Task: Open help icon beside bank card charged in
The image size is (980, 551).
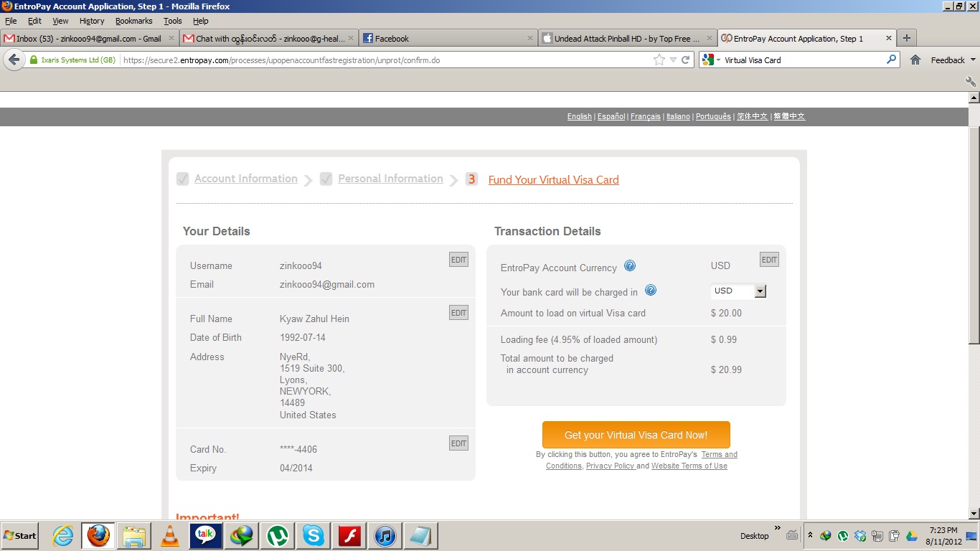Action: click(x=651, y=291)
